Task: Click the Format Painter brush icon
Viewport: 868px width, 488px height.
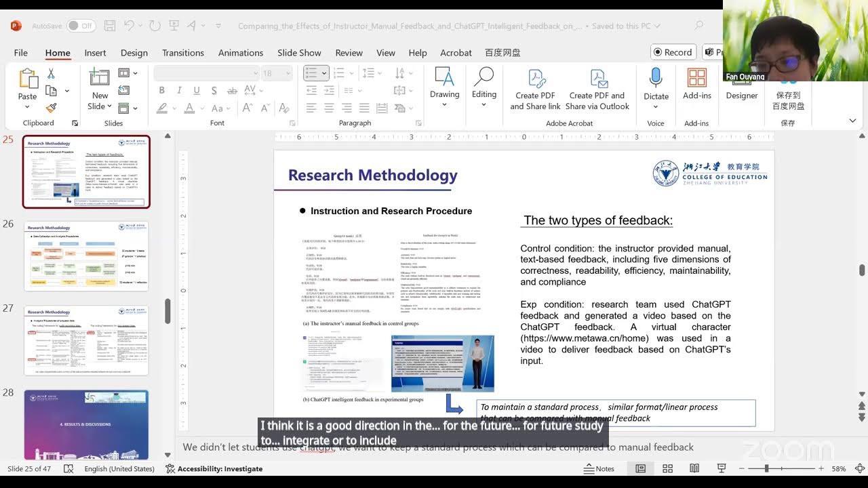Action: tap(51, 108)
